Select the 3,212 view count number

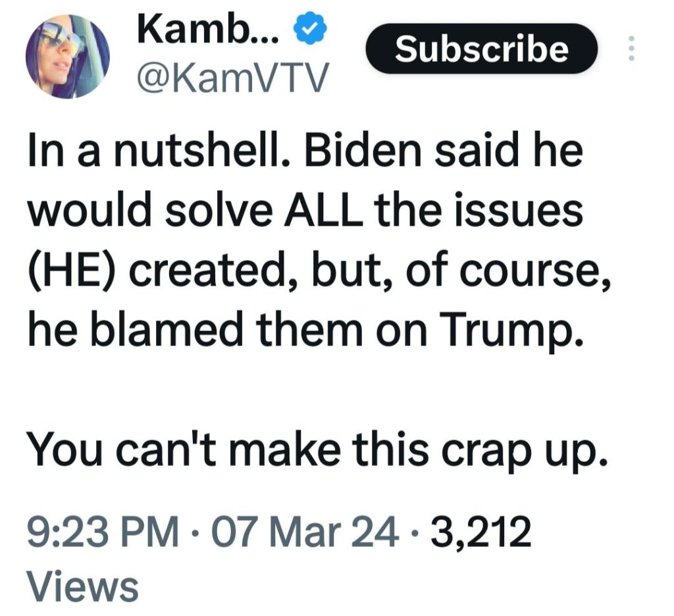pos(480,532)
